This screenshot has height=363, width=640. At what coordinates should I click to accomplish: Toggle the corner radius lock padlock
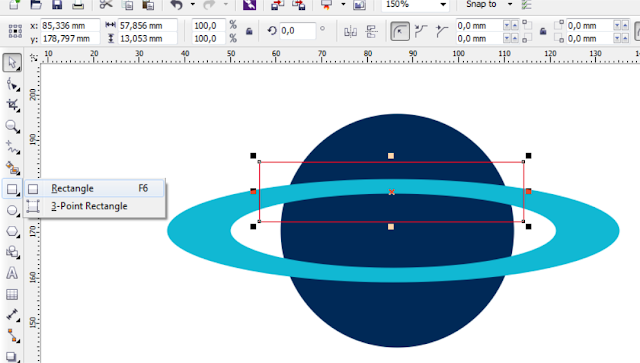[x=543, y=31]
